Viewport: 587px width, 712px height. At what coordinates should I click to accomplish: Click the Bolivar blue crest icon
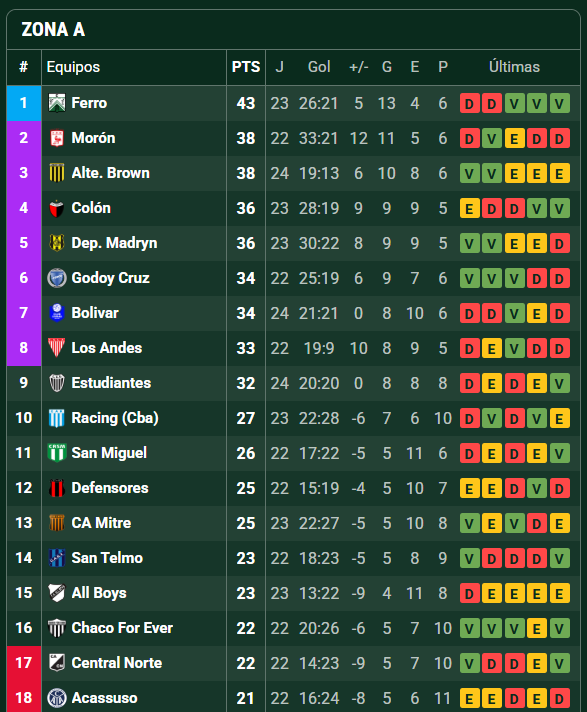point(57,313)
